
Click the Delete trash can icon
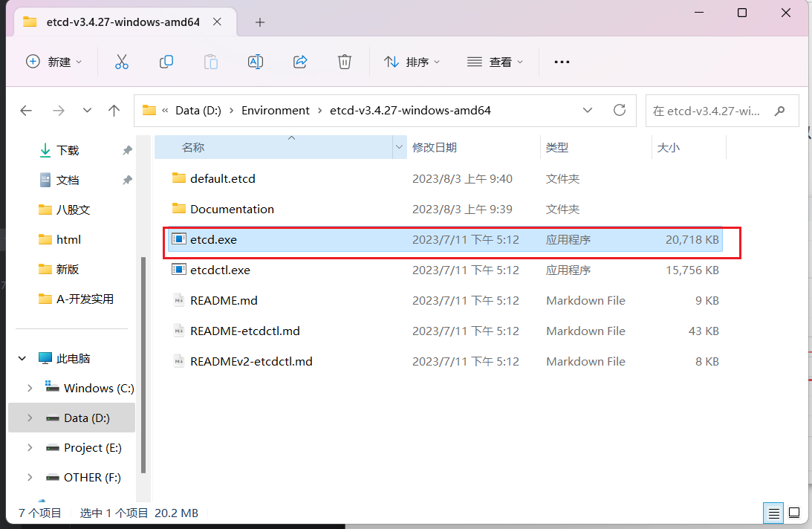click(x=345, y=62)
